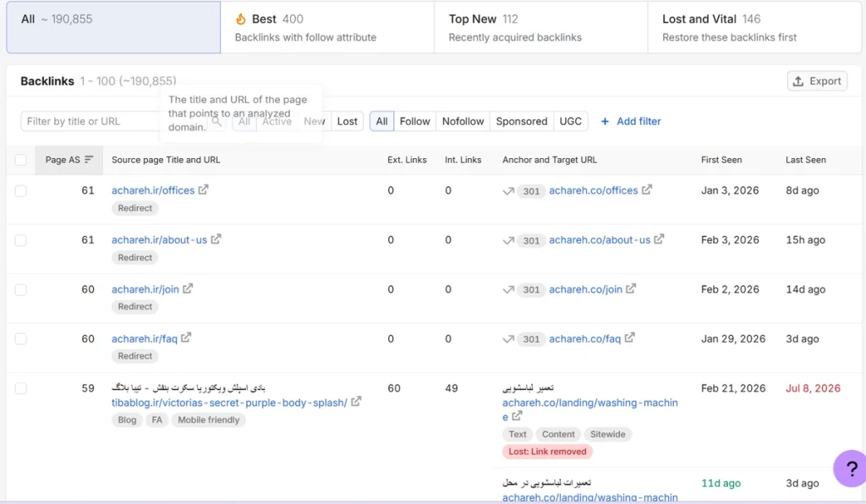This screenshot has width=866, height=504.
Task: Open external link icon for achareh.ir/faq
Action: point(186,337)
